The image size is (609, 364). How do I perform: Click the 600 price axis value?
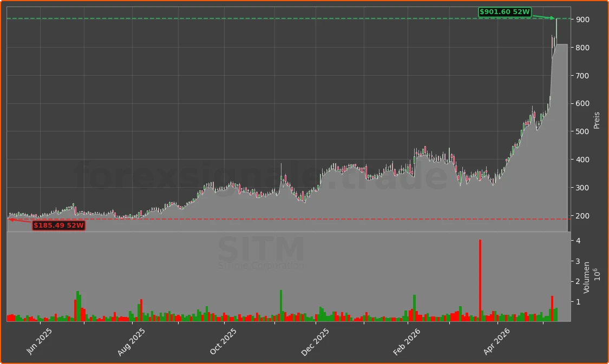click(582, 104)
